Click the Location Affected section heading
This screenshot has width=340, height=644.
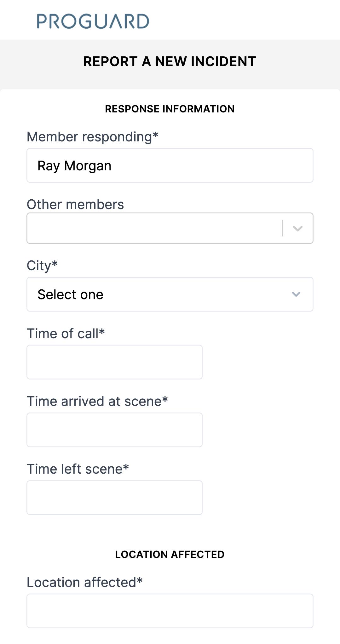pos(170,555)
